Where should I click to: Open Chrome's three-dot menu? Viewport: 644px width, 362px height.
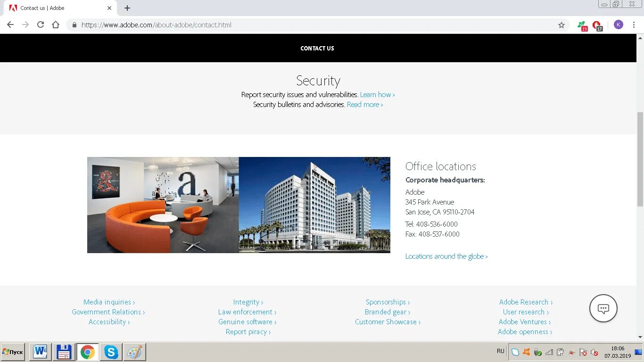click(x=634, y=25)
